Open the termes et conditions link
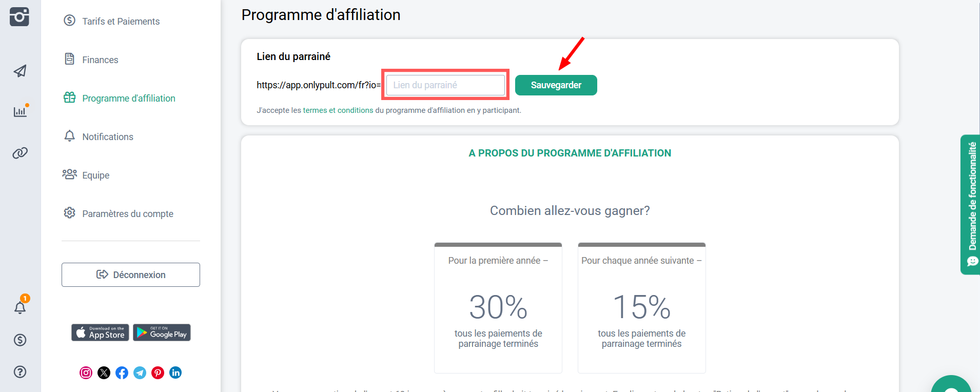Screen dimensions: 980x392 (x=338, y=110)
